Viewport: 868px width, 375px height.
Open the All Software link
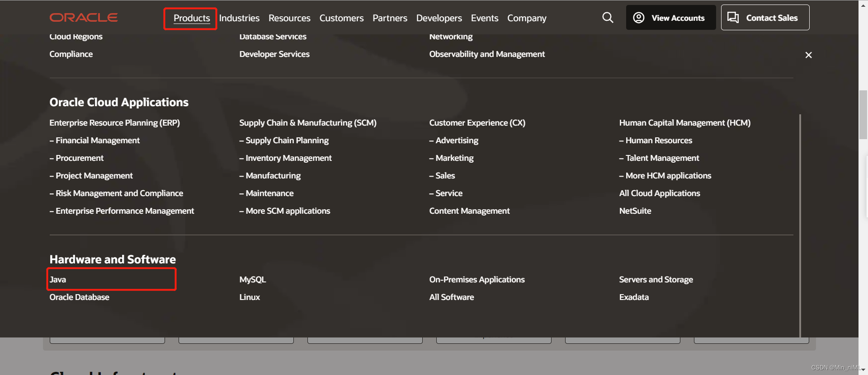452,297
